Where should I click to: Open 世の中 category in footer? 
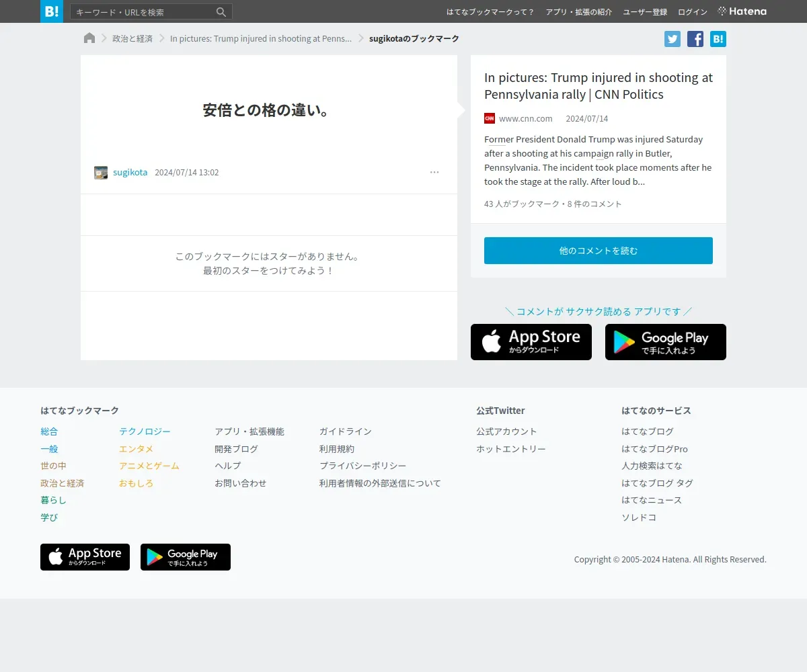coord(53,466)
